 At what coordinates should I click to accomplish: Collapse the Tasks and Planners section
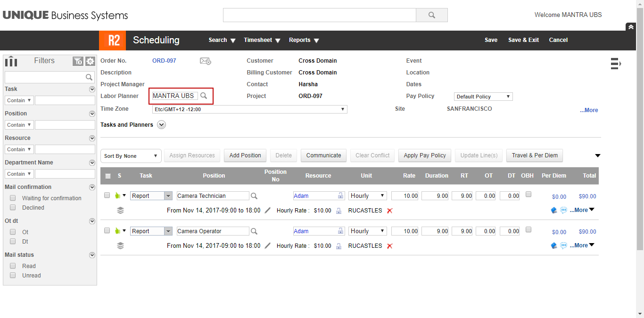[x=161, y=124]
